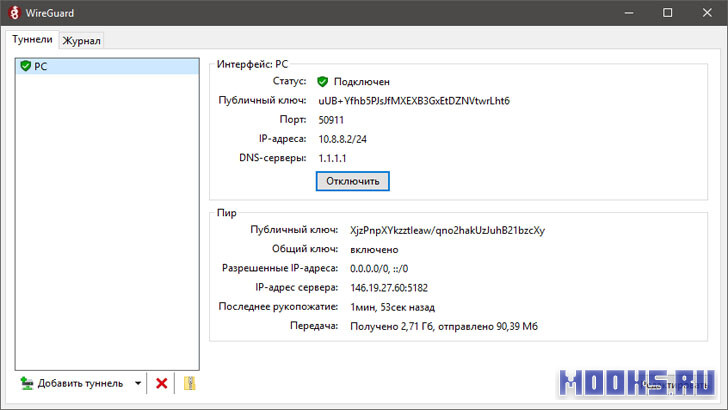The image size is (728, 410).
Task: Minimize the WireGuard window
Action: pos(629,13)
